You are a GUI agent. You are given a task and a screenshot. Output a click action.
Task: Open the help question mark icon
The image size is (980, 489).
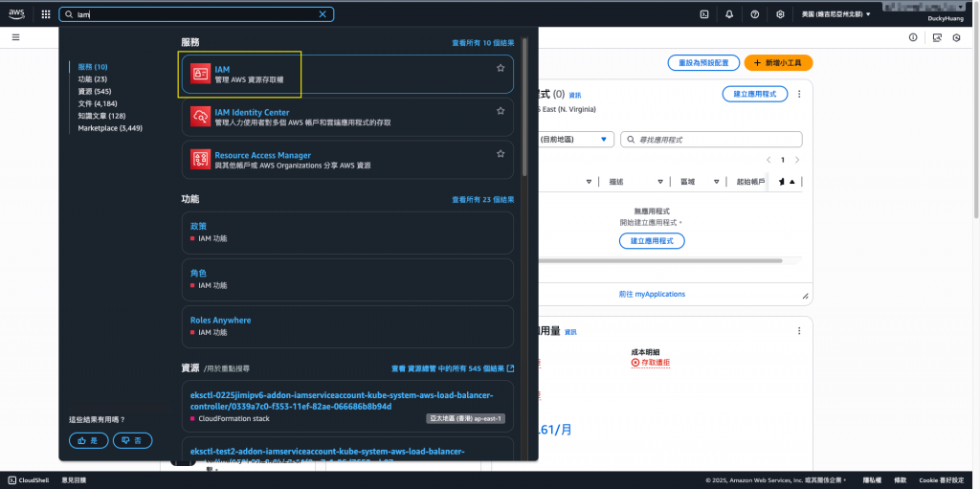pyautogui.click(x=754, y=14)
